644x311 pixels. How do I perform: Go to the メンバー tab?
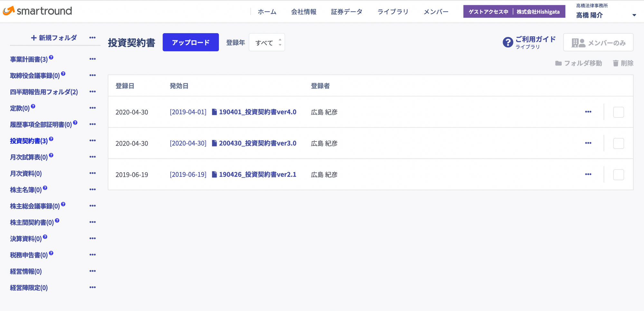point(436,12)
